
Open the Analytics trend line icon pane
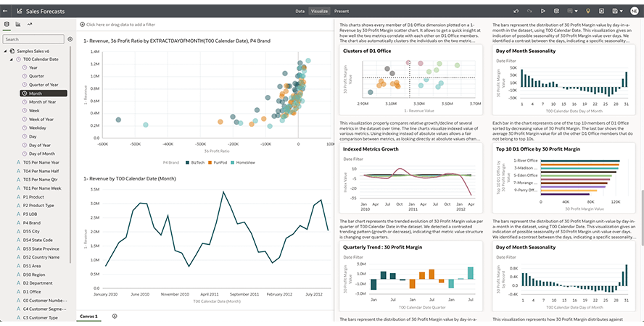30,24
